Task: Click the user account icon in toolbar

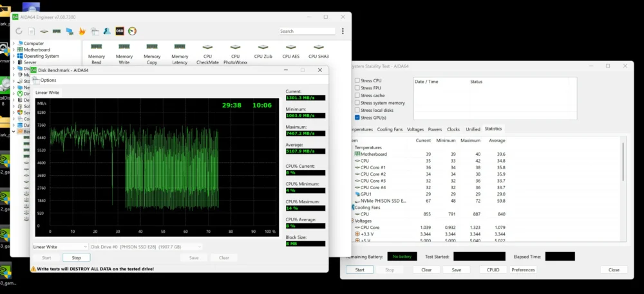Action: [x=107, y=31]
